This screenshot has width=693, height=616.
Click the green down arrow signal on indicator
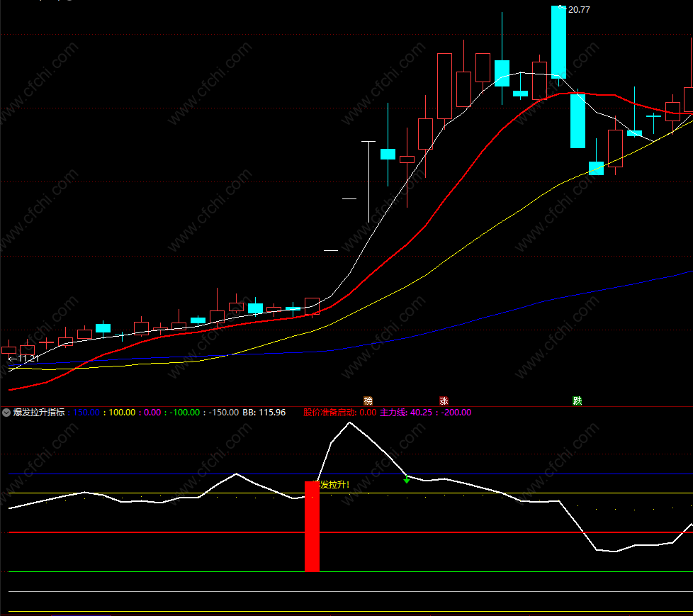coord(407,480)
